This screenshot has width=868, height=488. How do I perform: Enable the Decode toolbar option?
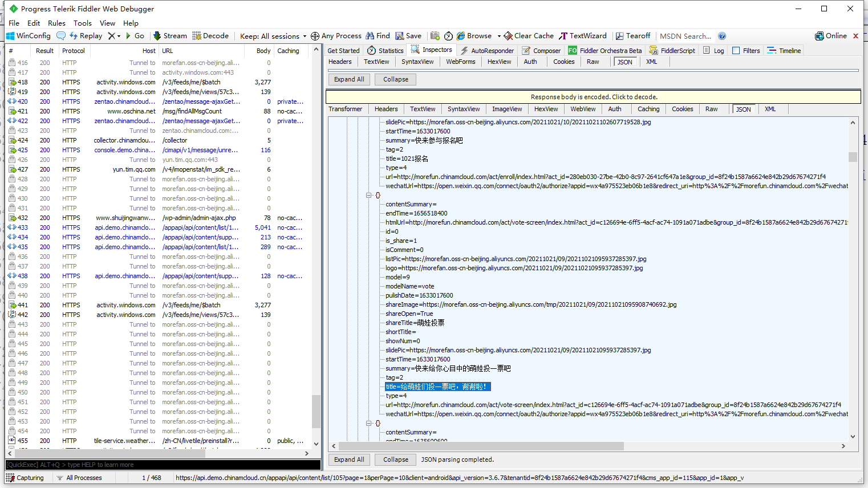click(210, 36)
